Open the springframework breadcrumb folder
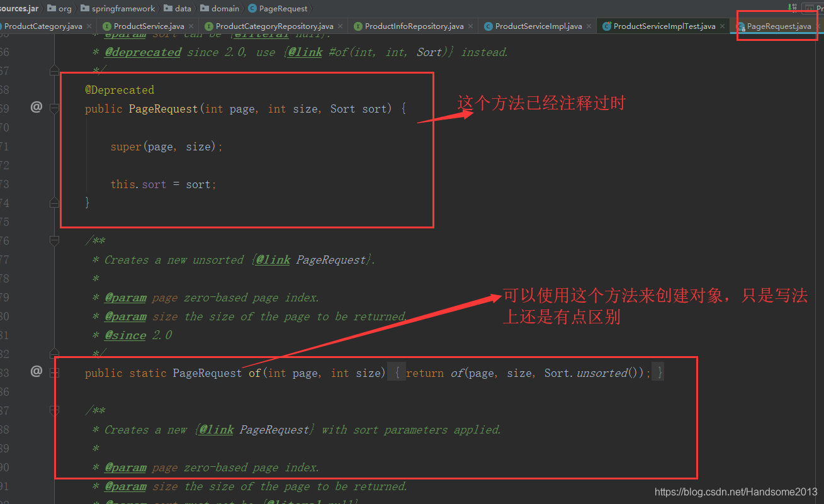 coord(118,8)
